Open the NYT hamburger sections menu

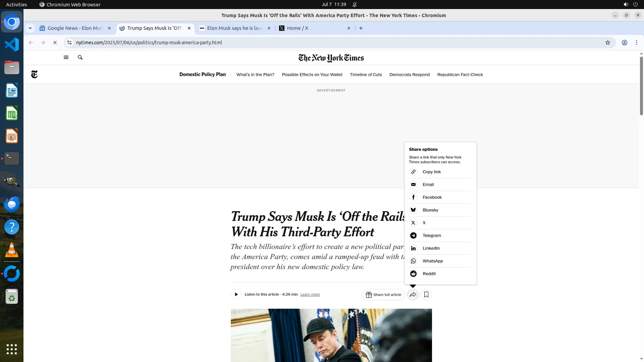click(66, 57)
